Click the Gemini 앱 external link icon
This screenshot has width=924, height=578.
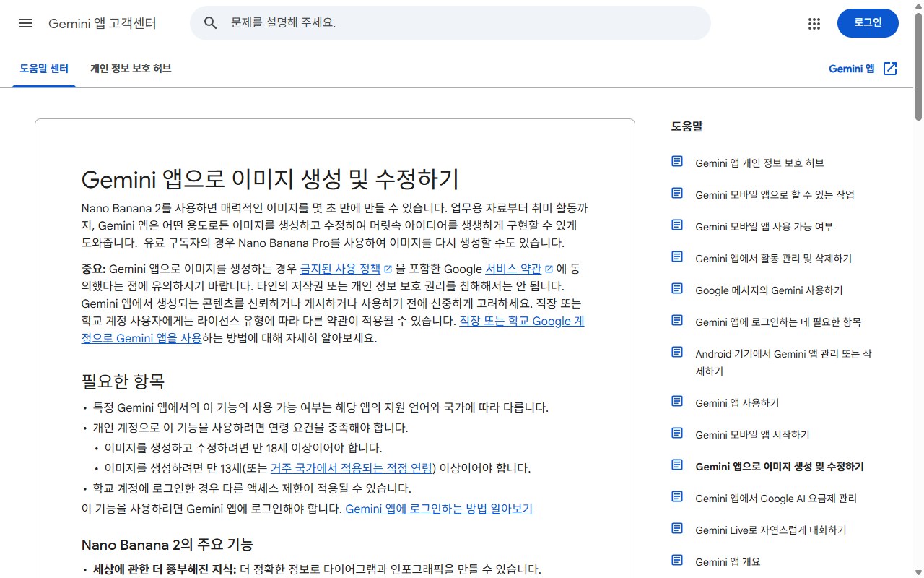click(890, 69)
